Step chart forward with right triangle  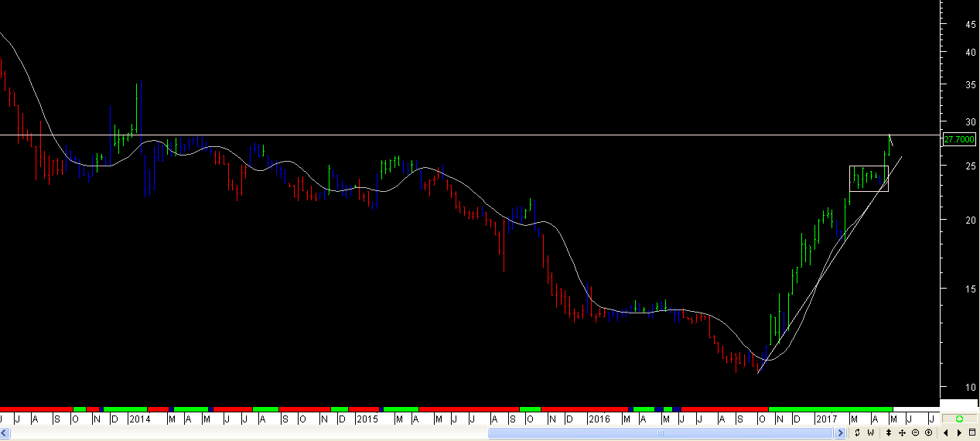959,432
